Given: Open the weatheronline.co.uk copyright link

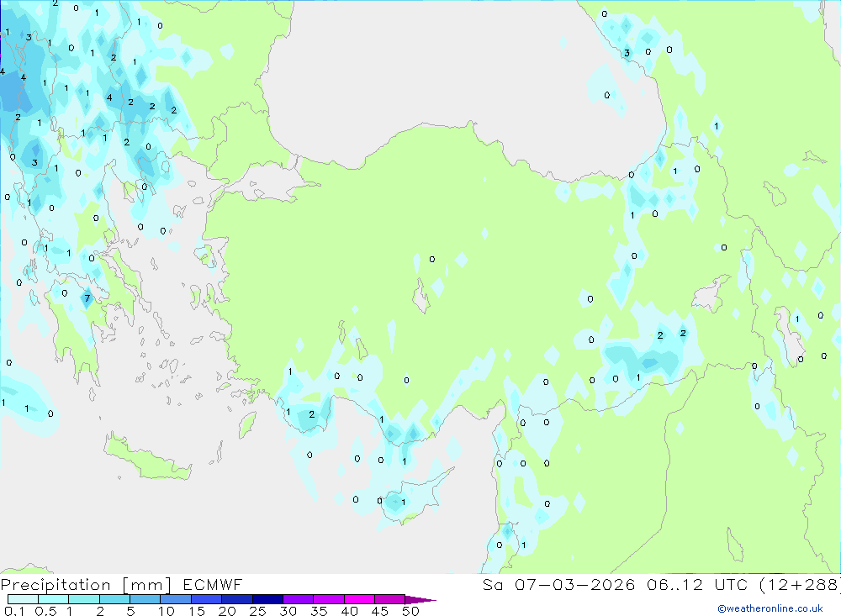Looking at the screenshot, I should (770, 608).
